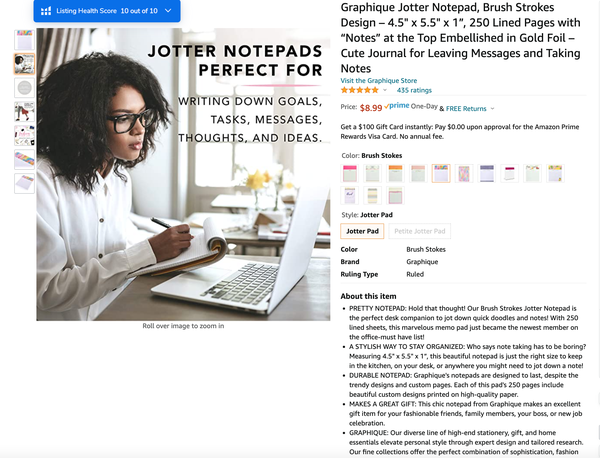600x458 pixels.
Task: Click the Listing Health Score grid icon
Action: [x=46, y=11]
